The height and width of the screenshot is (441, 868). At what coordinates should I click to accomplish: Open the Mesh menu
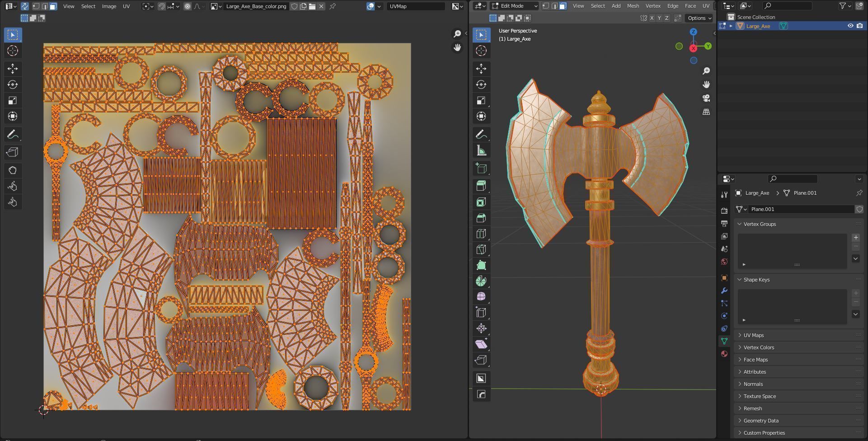(633, 6)
